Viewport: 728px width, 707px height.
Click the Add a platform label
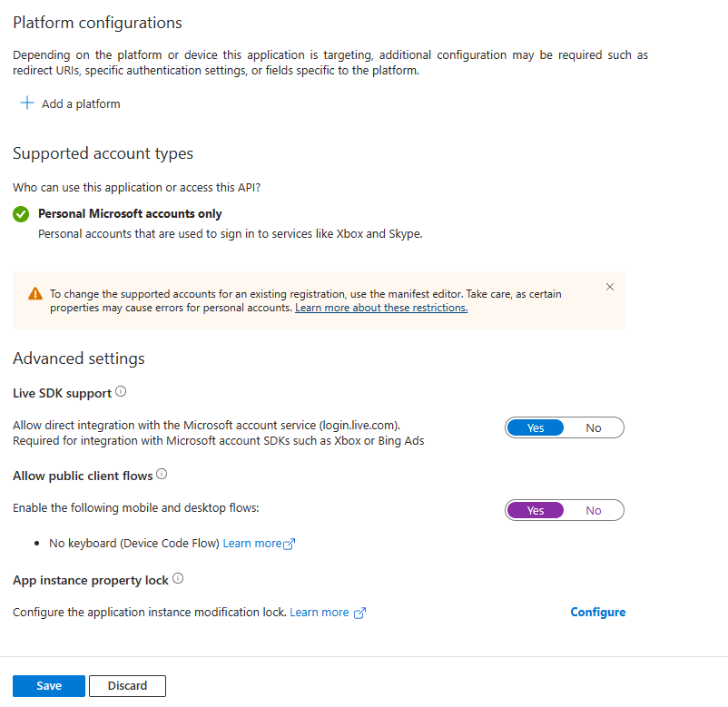[81, 103]
